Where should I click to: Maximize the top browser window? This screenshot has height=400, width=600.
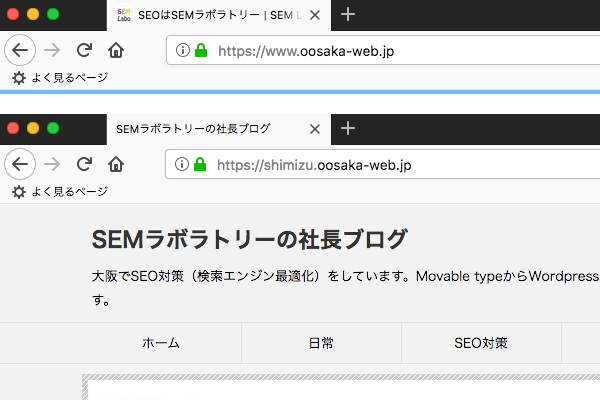point(53,14)
